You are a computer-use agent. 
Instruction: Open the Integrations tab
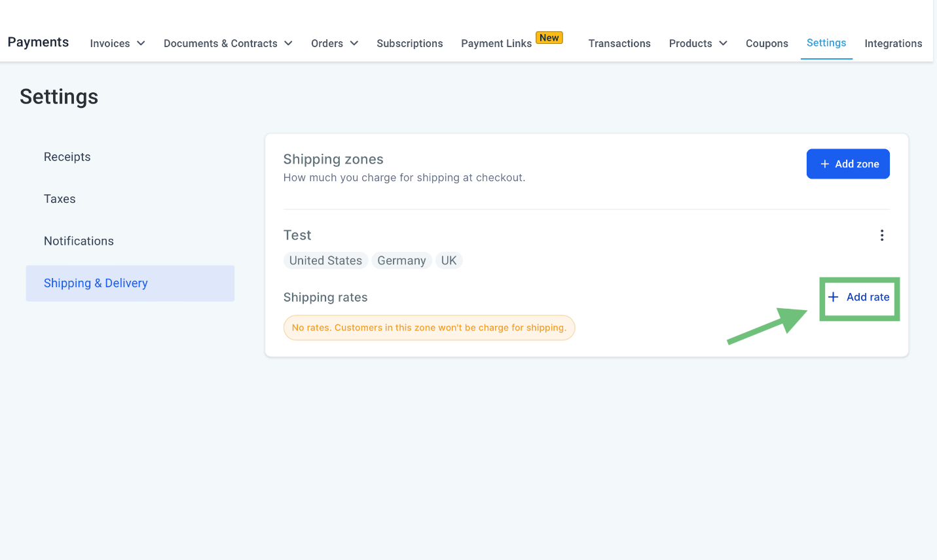click(893, 43)
